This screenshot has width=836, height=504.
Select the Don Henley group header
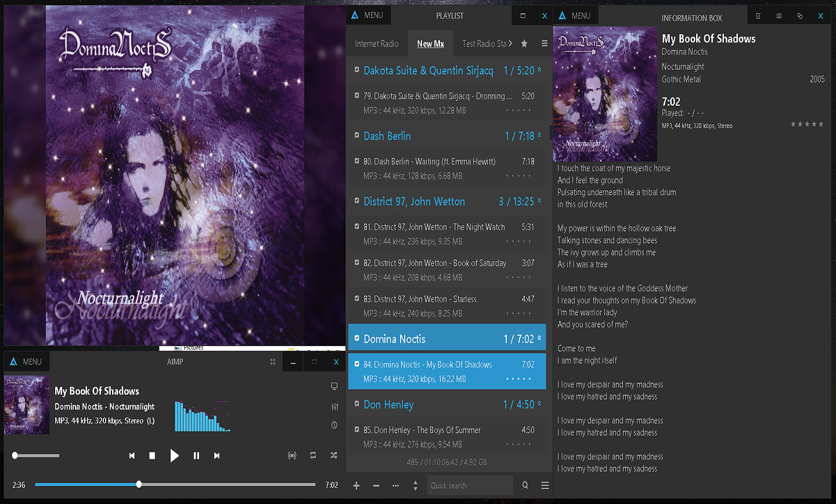click(x=447, y=404)
